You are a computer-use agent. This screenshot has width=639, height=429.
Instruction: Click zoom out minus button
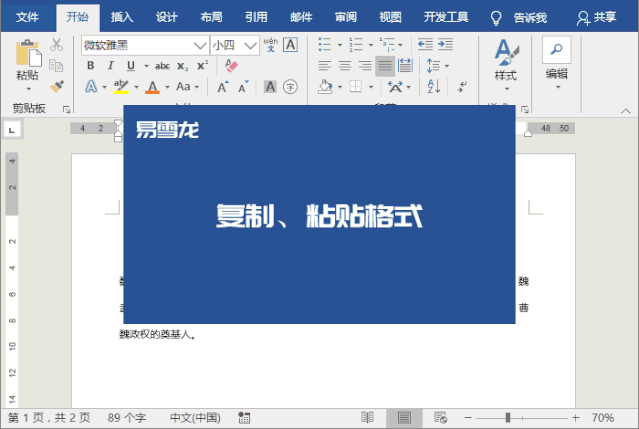pyautogui.click(x=468, y=418)
